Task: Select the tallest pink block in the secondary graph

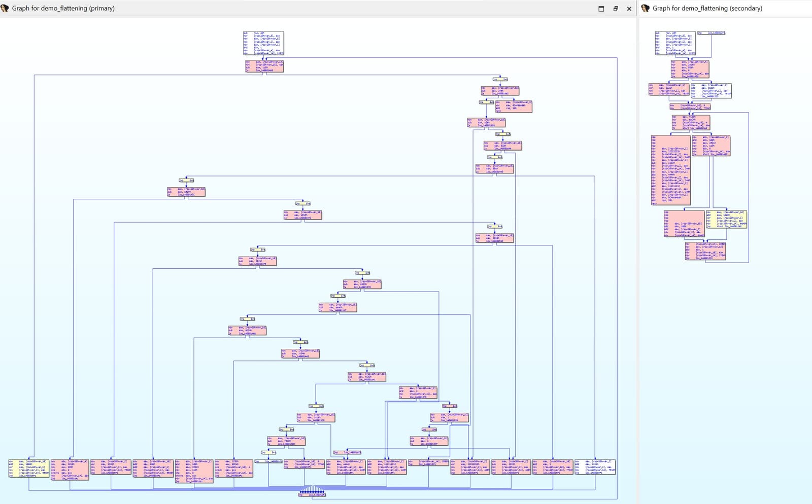Action: click(x=671, y=170)
